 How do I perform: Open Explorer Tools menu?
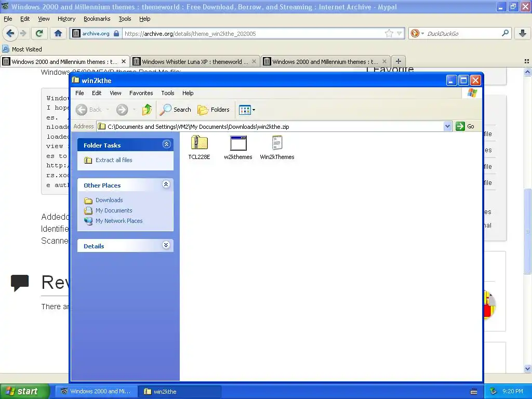click(168, 93)
